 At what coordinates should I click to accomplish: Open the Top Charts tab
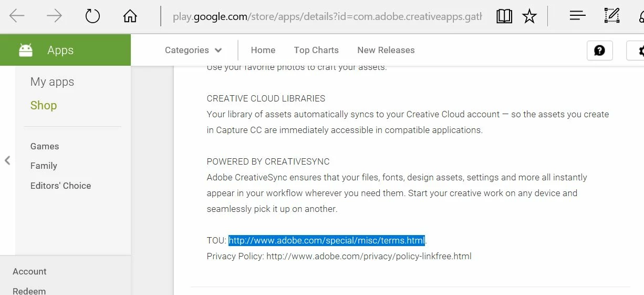[316, 50]
